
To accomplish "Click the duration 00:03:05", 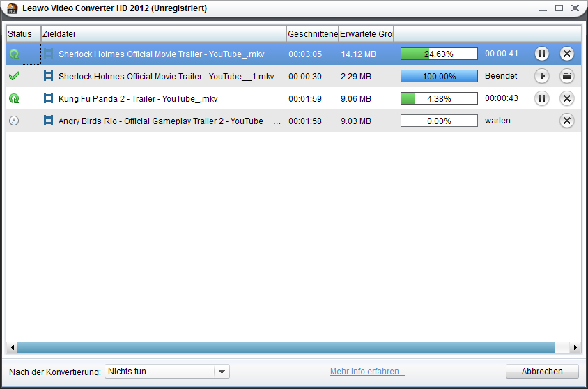I will [x=305, y=54].
